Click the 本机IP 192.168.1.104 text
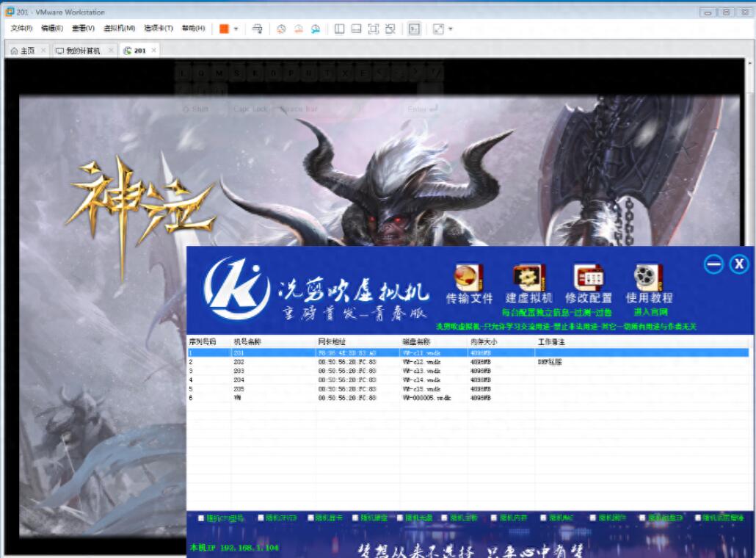The height and width of the screenshot is (558, 756). pyautogui.click(x=234, y=548)
